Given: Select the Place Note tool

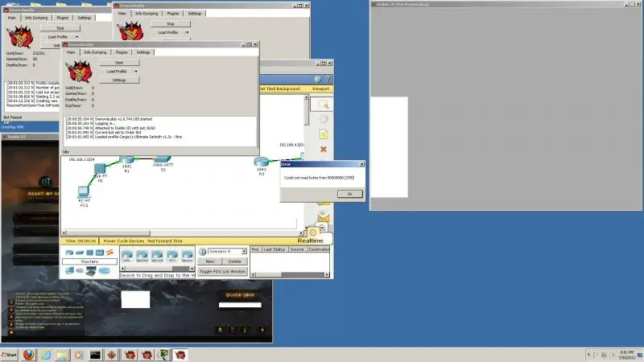Looking at the screenshot, I should coord(324,134).
